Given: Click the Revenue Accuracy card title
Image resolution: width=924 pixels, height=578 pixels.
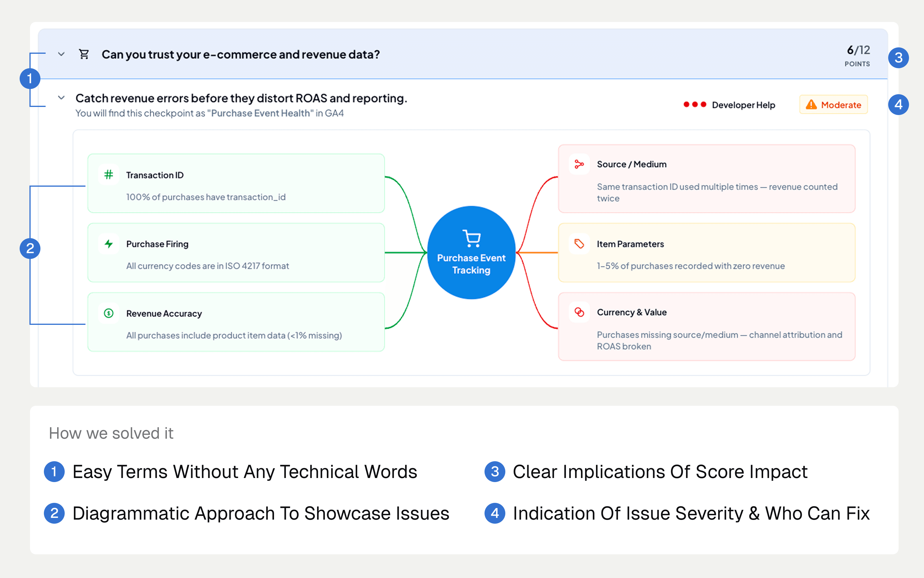Looking at the screenshot, I should pos(164,314).
